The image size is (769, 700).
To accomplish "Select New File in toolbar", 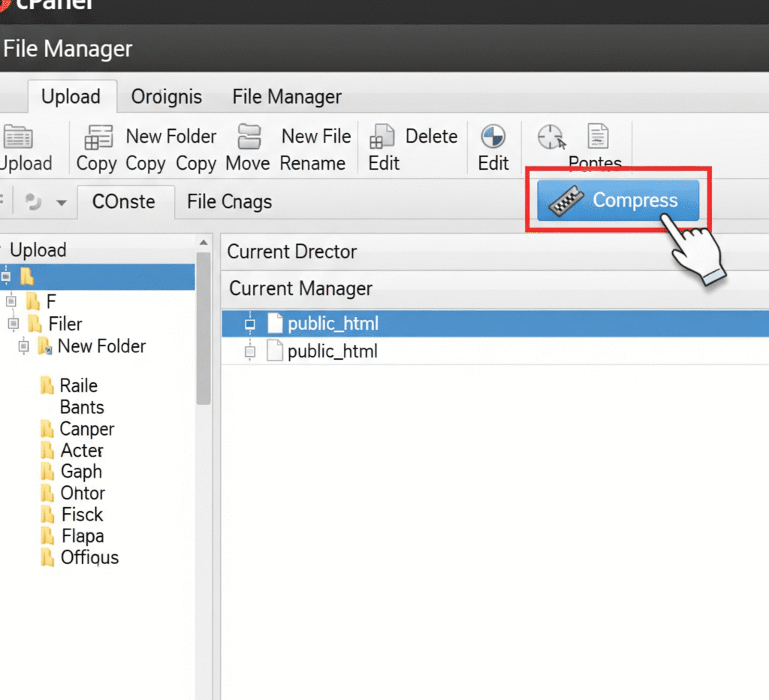I will coord(316,137).
